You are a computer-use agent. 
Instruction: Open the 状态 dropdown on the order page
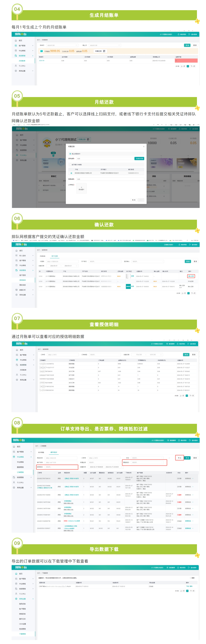tap(147, 458)
